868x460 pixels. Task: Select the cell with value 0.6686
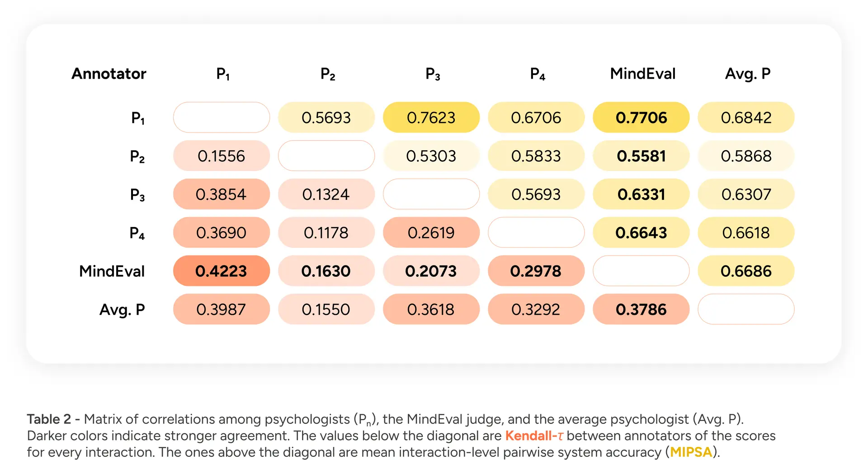pyautogui.click(x=746, y=271)
